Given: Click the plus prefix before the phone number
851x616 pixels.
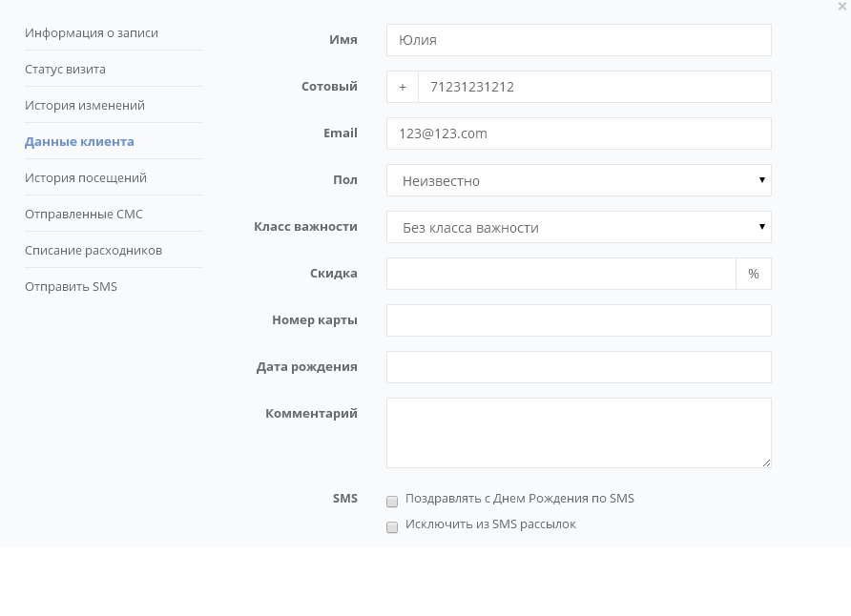Looking at the screenshot, I should coord(403,87).
